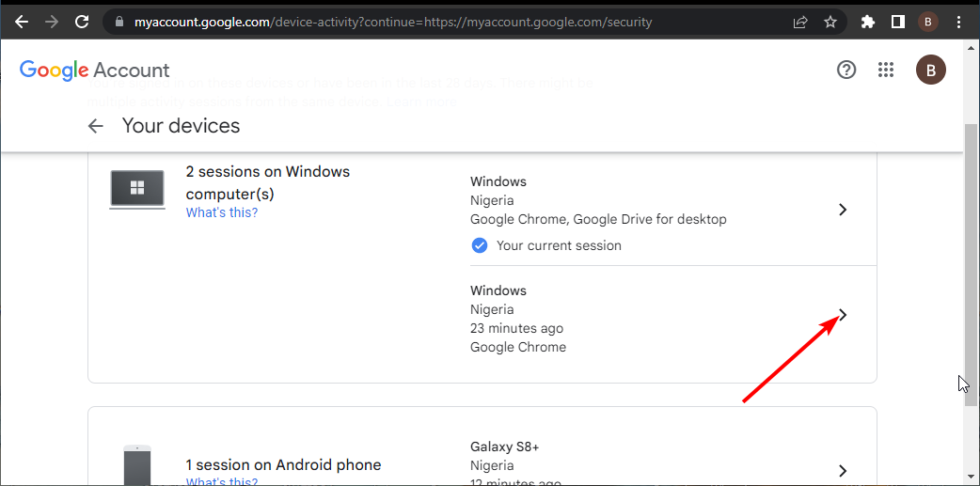
Task: Open the Google Account profile avatar
Action: pos(930,70)
